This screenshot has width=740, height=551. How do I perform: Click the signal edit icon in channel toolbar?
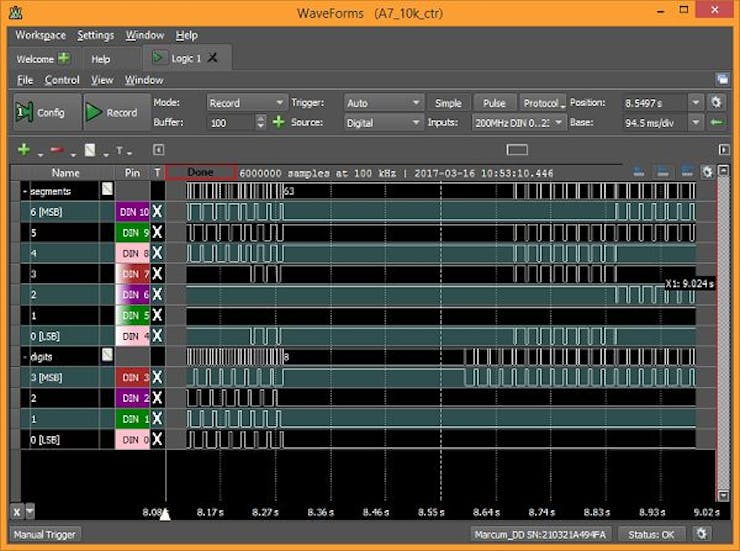pos(90,150)
